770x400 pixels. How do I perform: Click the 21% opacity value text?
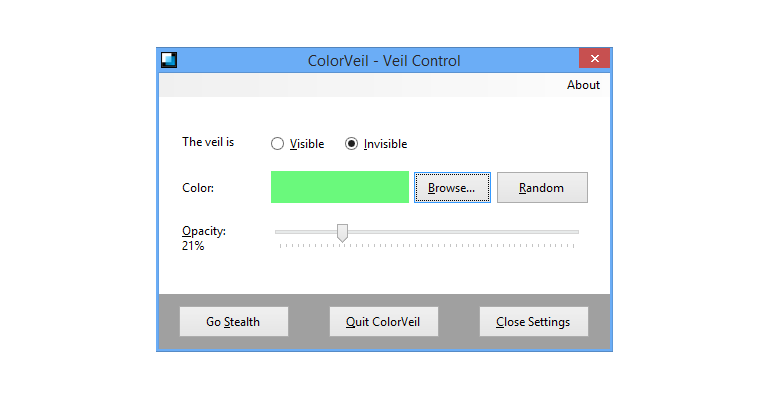tap(193, 246)
